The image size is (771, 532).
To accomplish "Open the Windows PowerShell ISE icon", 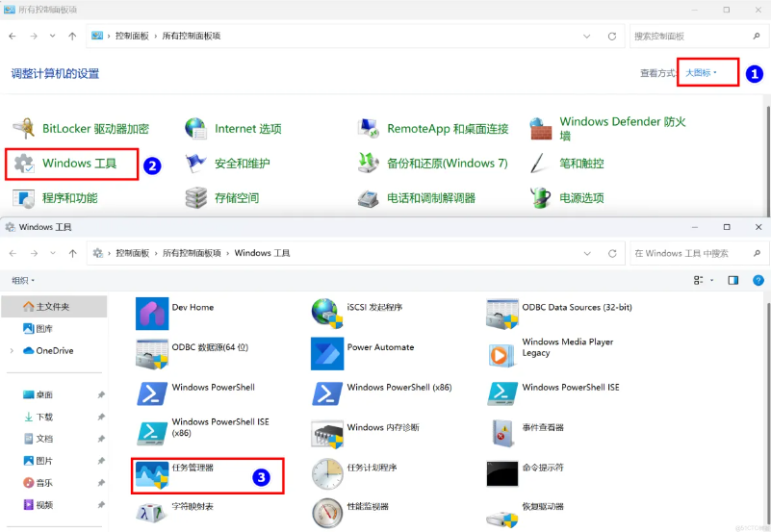I will pyautogui.click(x=553, y=393).
